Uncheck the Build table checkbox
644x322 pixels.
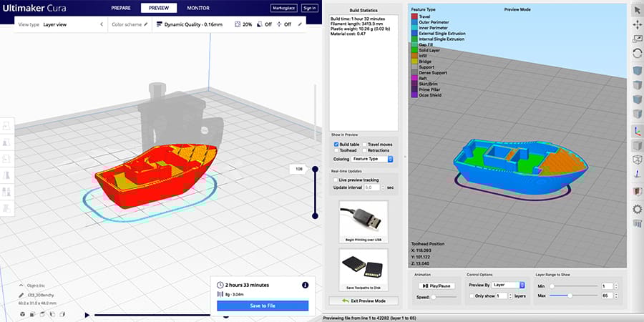[x=336, y=145]
